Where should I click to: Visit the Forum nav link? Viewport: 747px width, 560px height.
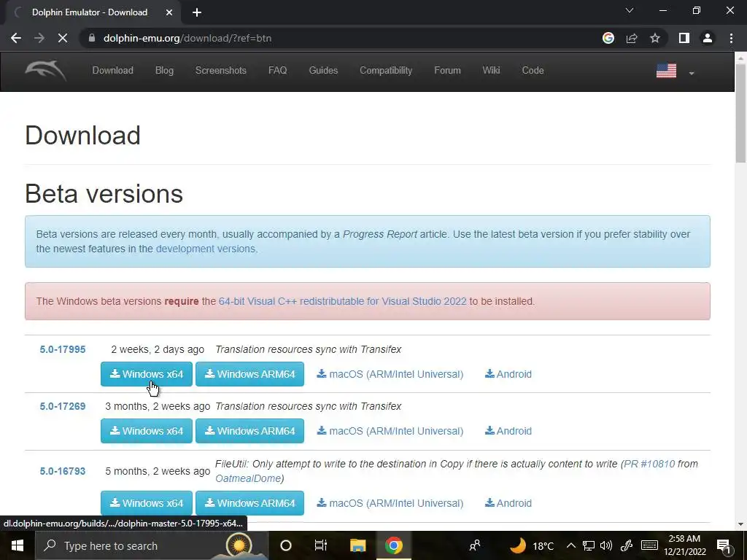[x=447, y=71]
